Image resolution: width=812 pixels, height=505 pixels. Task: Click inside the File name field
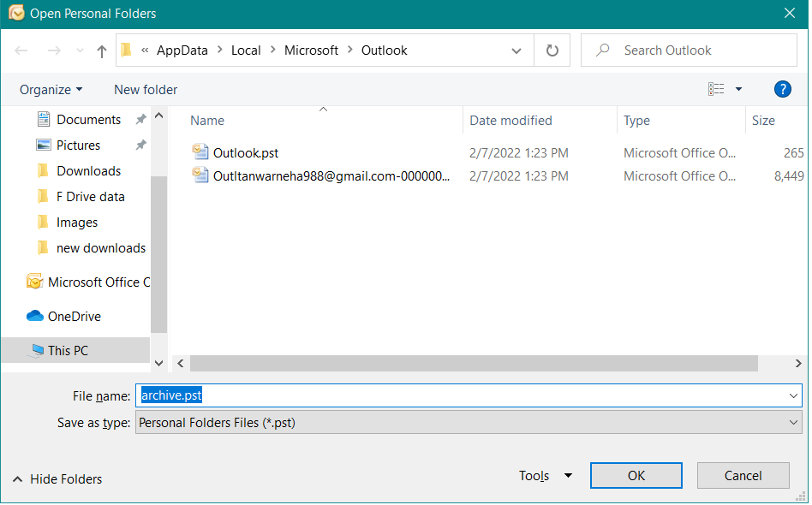pyautogui.click(x=343, y=395)
